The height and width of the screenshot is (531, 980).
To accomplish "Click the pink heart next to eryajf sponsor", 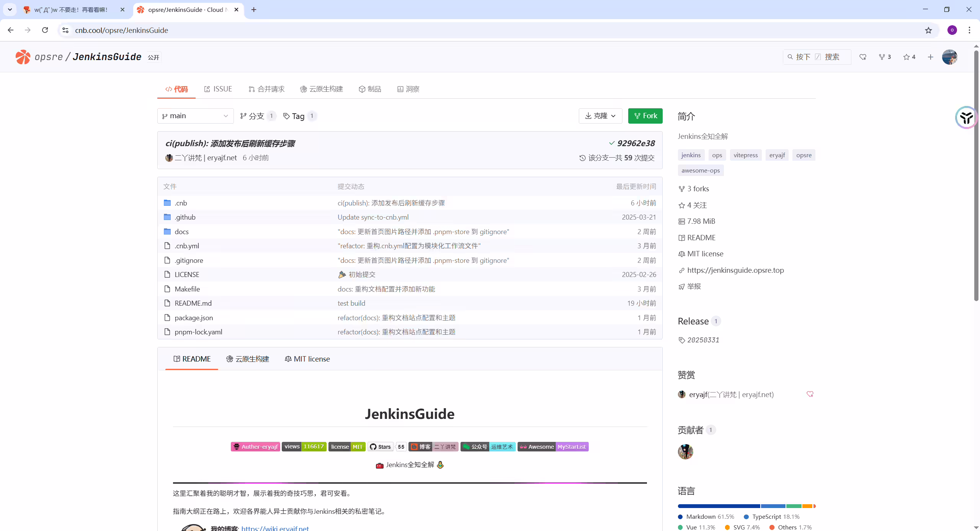I will [810, 394].
